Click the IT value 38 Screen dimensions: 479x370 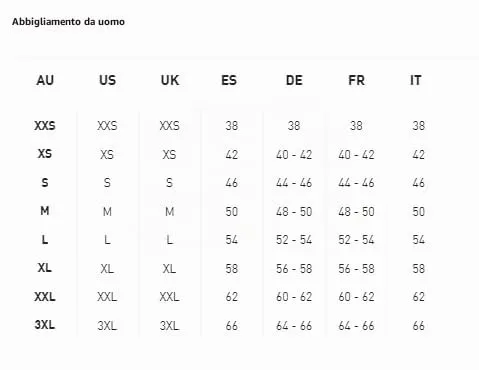pyautogui.click(x=419, y=126)
